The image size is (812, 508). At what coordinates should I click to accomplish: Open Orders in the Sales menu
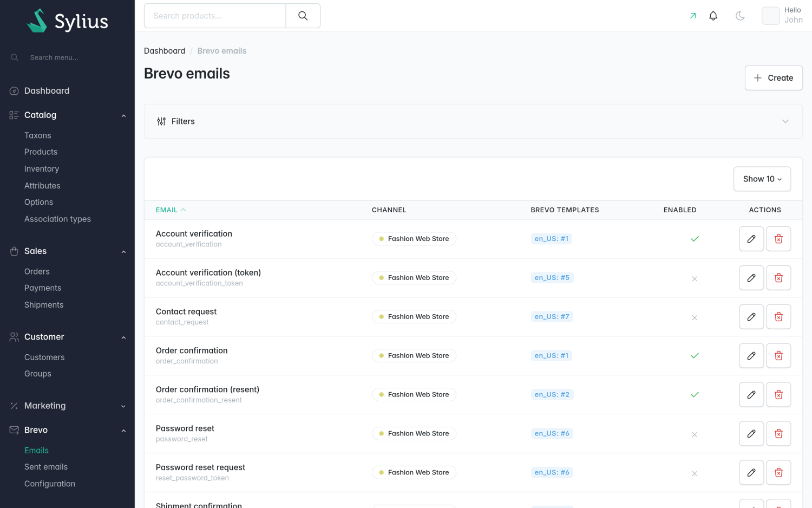coord(37,271)
